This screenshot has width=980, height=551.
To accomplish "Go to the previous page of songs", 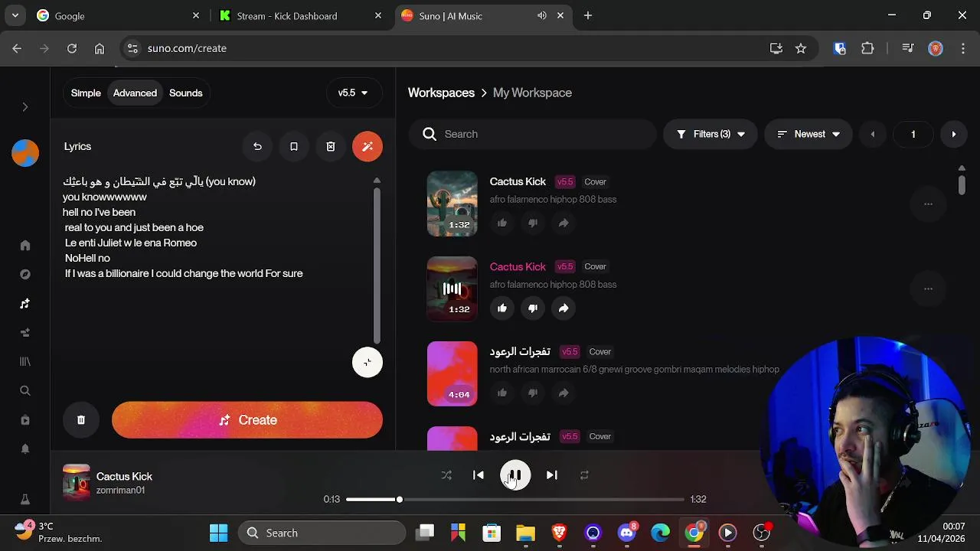I will click(x=872, y=134).
